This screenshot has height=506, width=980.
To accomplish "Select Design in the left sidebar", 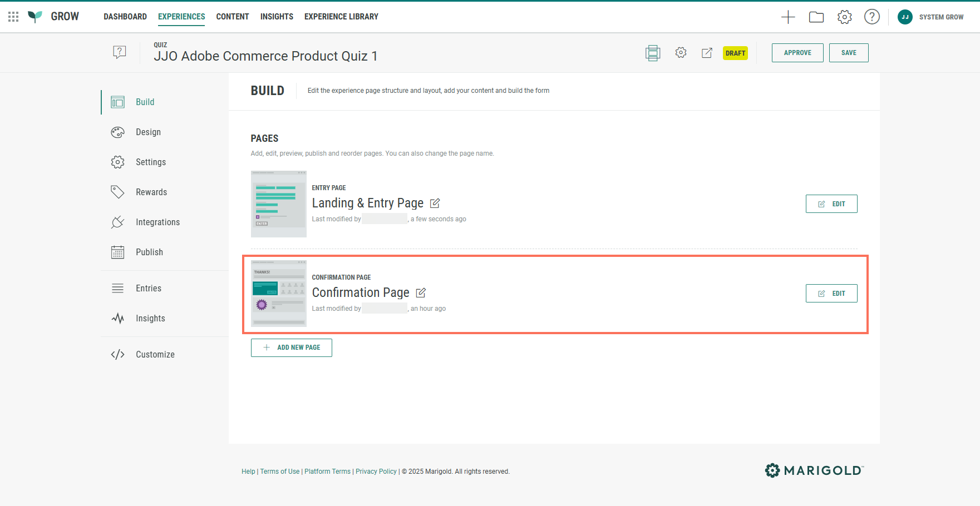I will click(x=148, y=132).
